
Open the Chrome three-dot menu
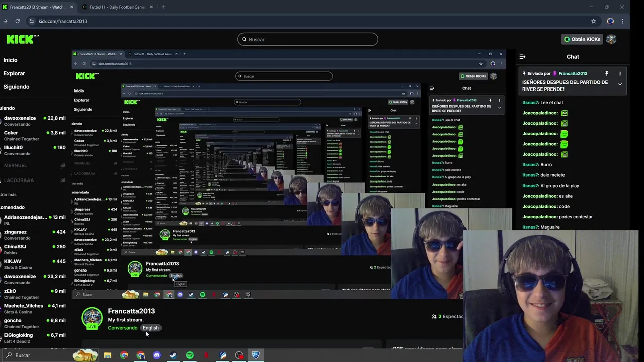pyautogui.click(x=622, y=21)
